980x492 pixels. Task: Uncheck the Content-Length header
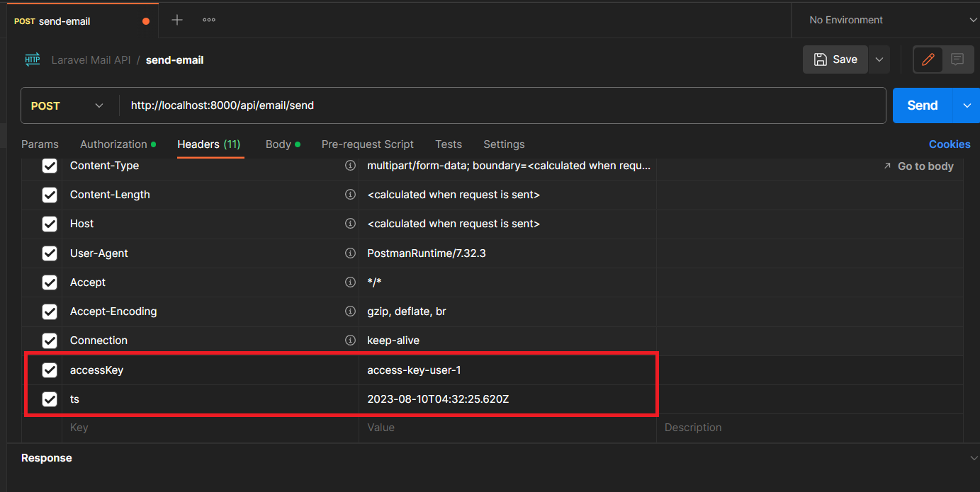50,195
